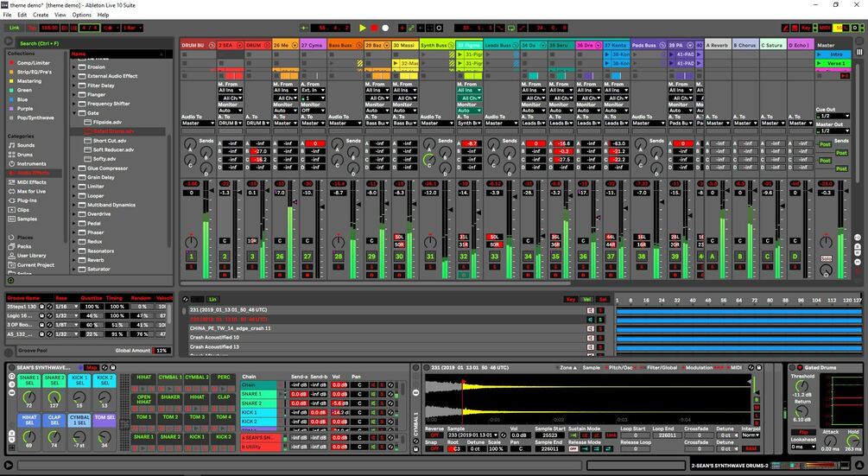The image size is (868, 476).
Task: Select the KICK 1 chain row
Action: coord(258,412)
